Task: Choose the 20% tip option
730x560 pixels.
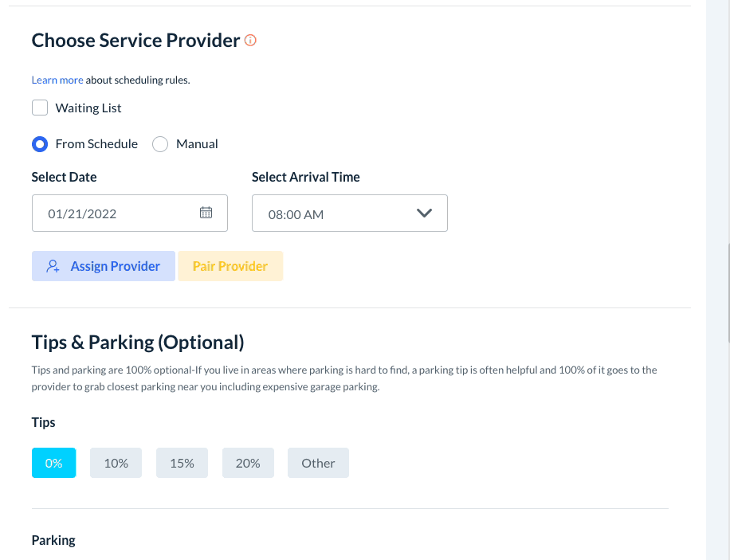Action: coord(248,463)
